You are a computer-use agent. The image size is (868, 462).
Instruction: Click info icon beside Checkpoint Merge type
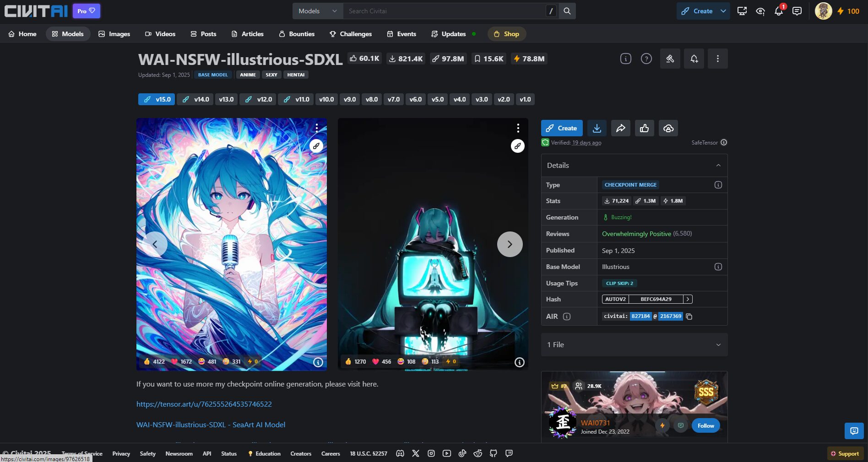pyautogui.click(x=718, y=185)
